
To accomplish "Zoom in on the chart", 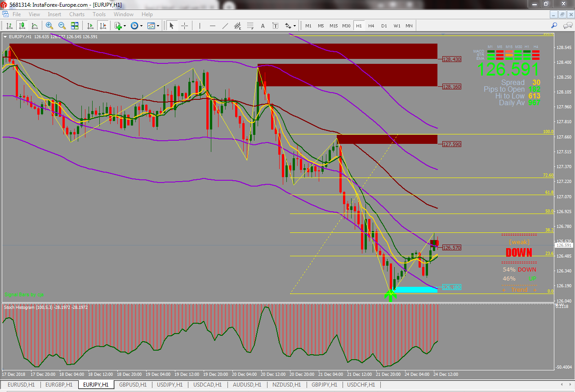I will [49, 26].
